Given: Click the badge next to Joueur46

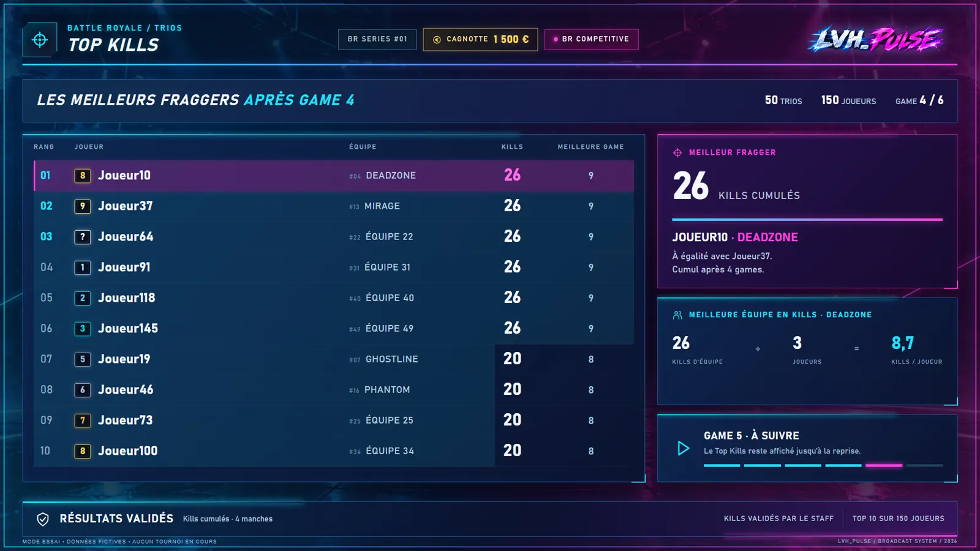Looking at the screenshot, I should [x=83, y=390].
